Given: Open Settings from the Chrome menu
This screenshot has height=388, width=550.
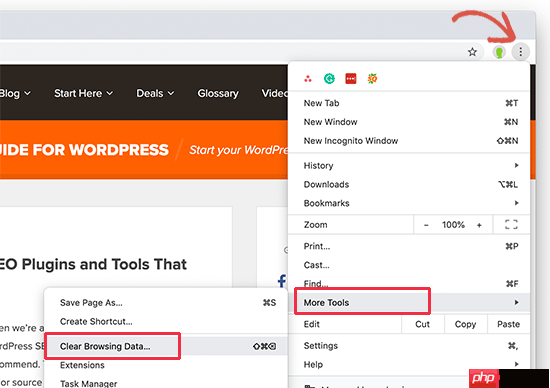Looking at the screenshot, I should (x=409, y=346).
